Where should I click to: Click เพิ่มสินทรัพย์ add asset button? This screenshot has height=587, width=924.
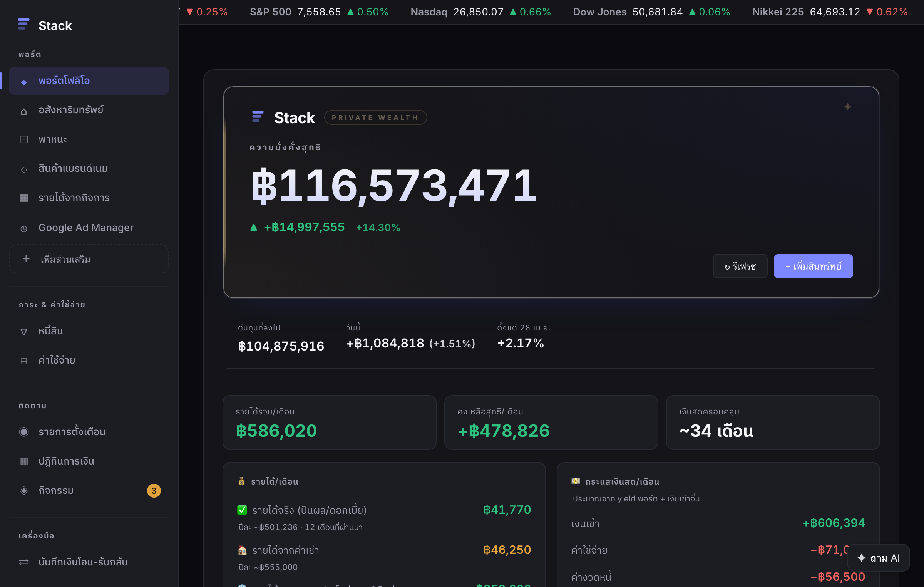pyautogui.click(x=813, y=266)
